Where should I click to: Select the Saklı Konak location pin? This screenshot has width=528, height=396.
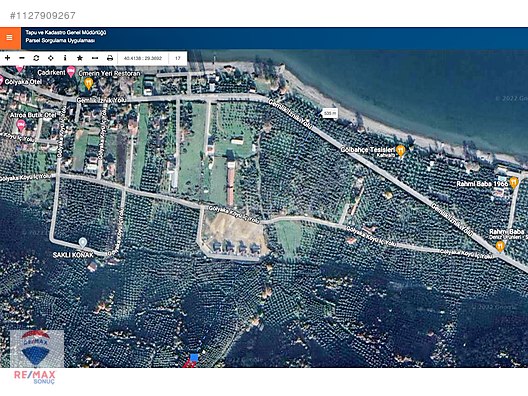(82, 242)
